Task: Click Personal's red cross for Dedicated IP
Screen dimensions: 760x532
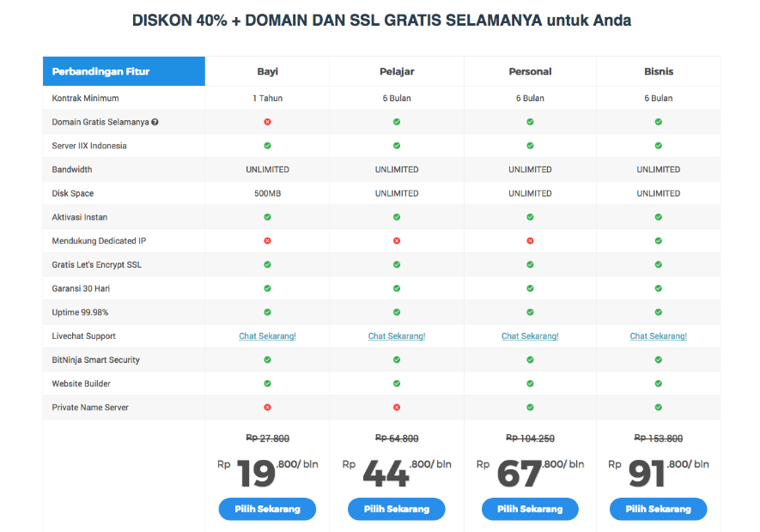Action: click(530, 241)
